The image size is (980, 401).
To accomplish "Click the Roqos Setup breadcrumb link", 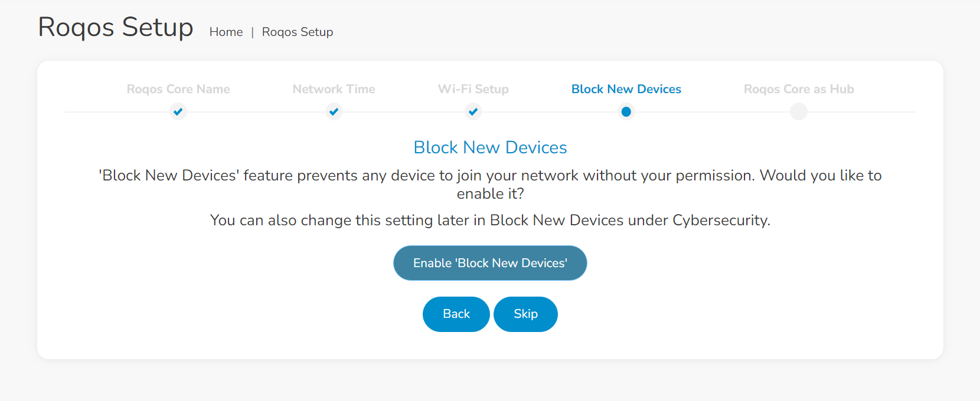I will pos(298,32).
